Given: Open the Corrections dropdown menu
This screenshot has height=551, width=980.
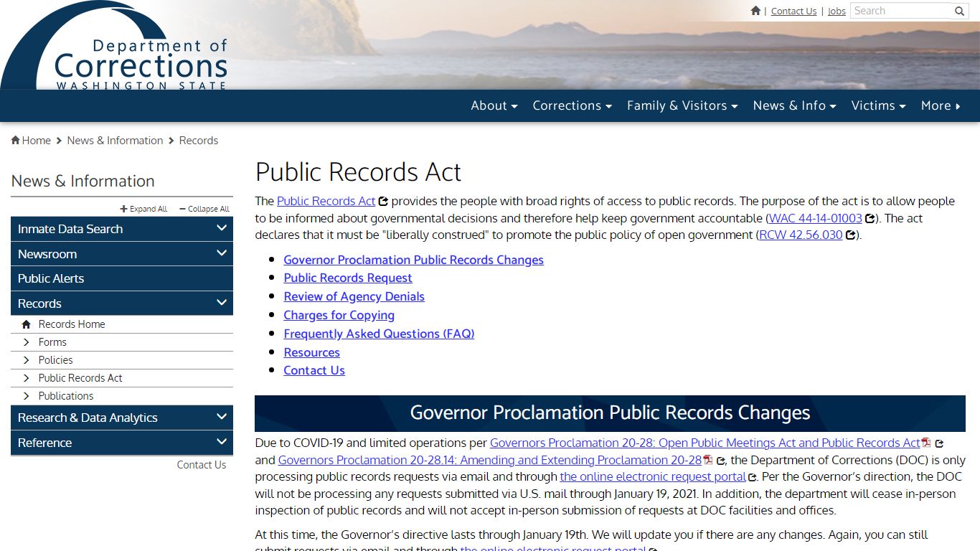Looking at the screenshot, I should (572, 105).
